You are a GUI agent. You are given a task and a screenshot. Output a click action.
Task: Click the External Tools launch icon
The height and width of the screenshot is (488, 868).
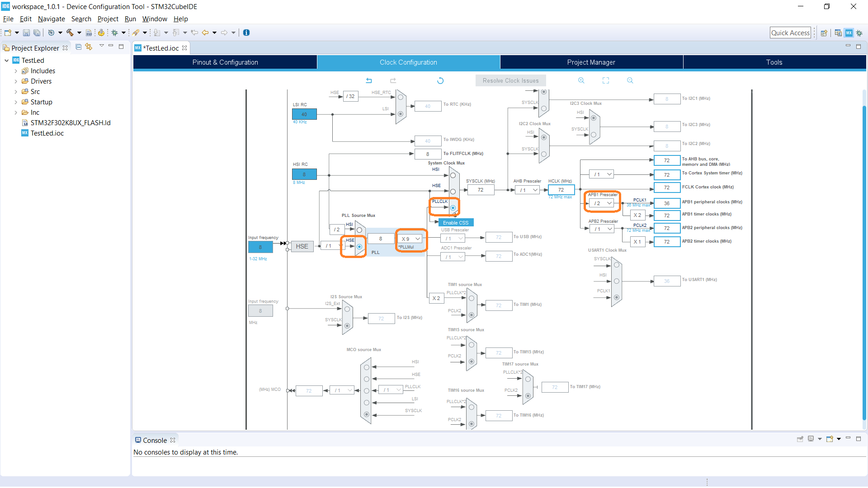coord(136,33)
